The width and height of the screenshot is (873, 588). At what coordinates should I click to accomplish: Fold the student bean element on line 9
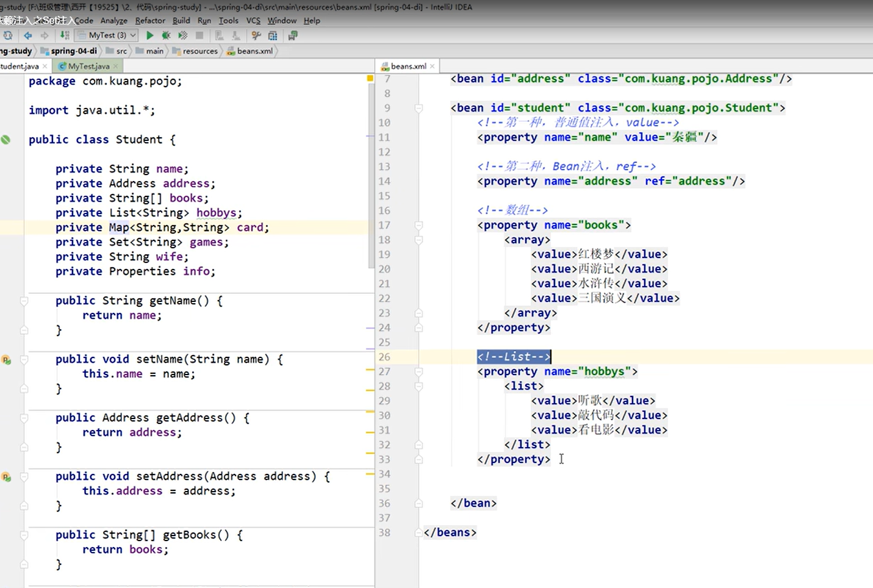(419, 108)
